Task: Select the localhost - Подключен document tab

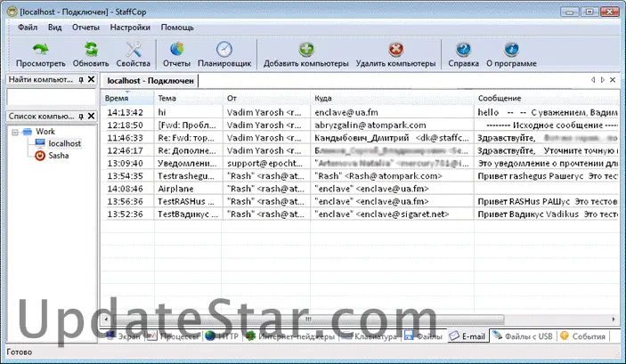Action: (150, 81)
